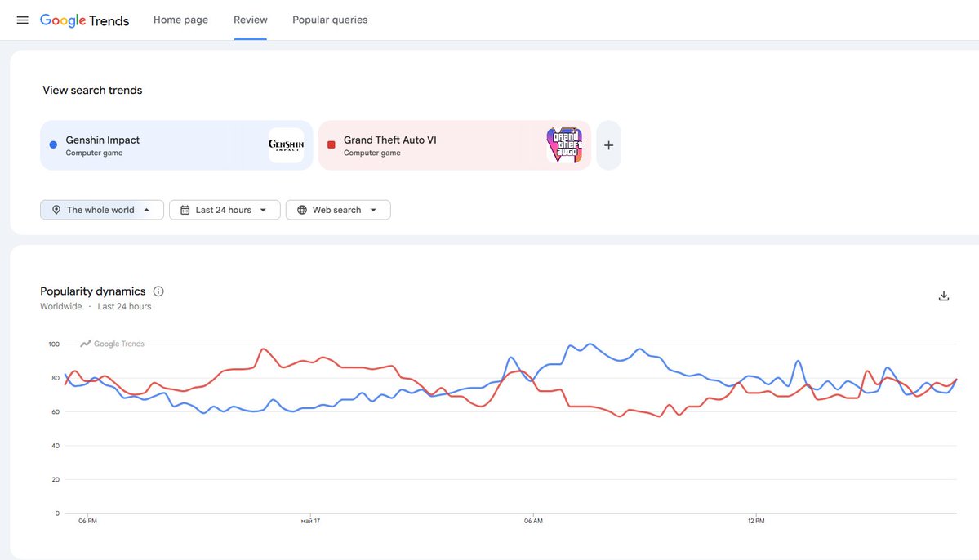Click the Grand Theft Auto VI thumbnail
The height and width of the screenshot is (560, 979).
point(564,145)
